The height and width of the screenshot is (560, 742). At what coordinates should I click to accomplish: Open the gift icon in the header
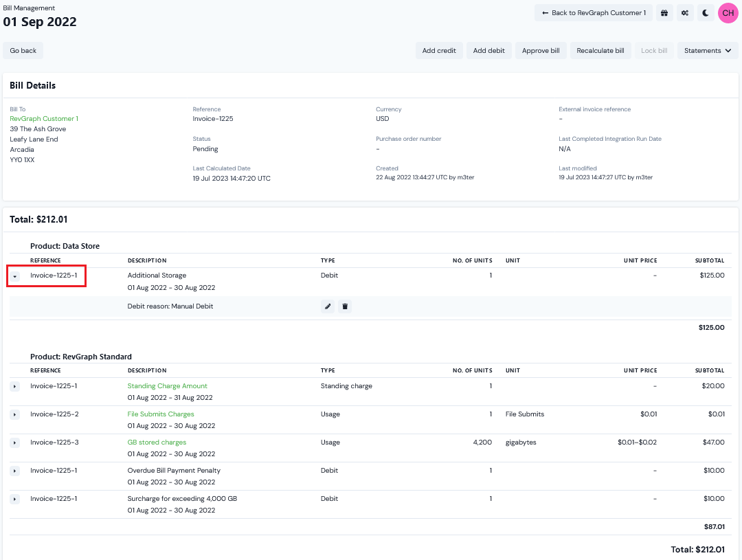(x=664, y=13)
